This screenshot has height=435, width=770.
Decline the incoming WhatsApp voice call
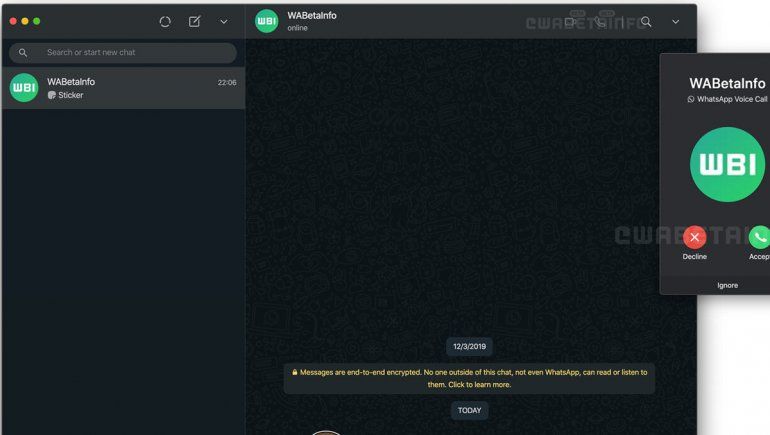coord(694,237)
